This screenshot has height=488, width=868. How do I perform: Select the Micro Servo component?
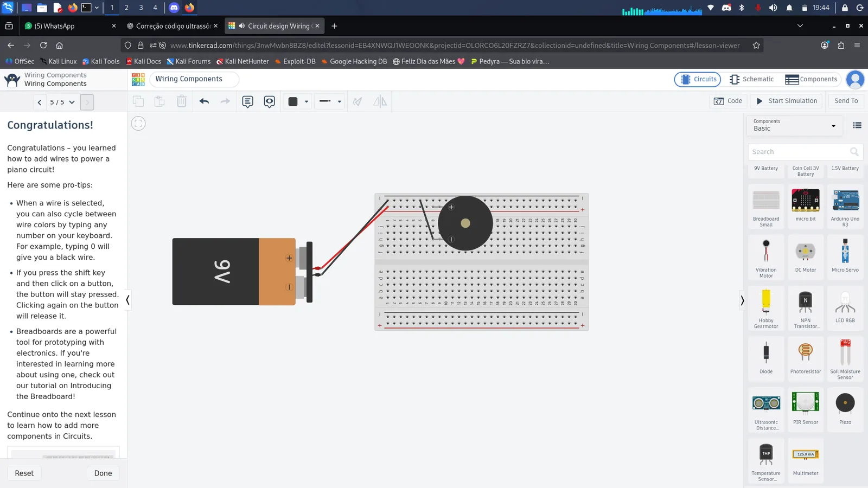coord(845,258)
